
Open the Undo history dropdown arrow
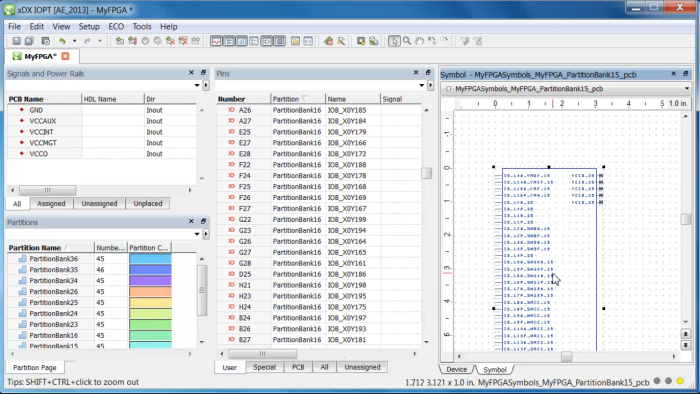[74, 41]
